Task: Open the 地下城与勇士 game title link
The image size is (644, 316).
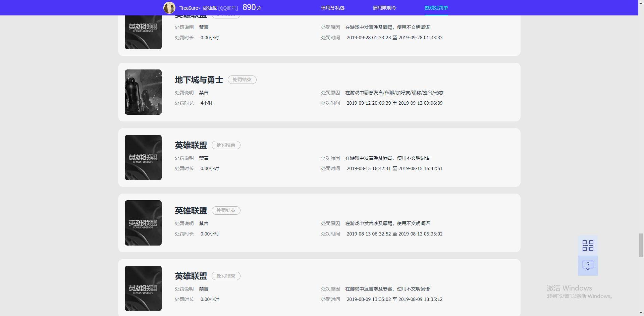Action: click(x=199, y=80)
